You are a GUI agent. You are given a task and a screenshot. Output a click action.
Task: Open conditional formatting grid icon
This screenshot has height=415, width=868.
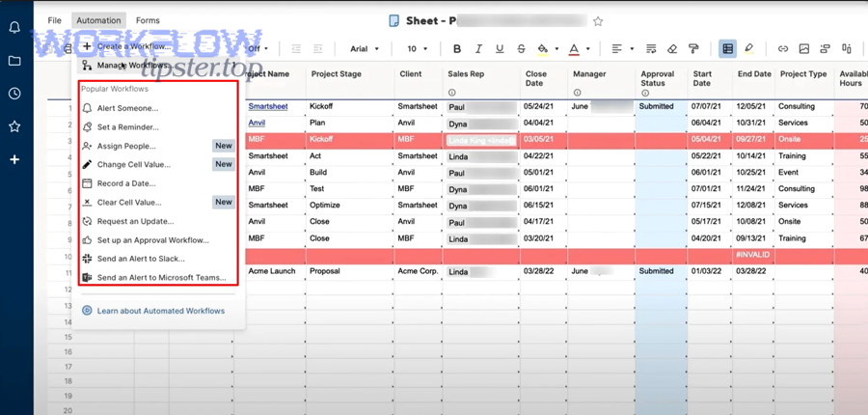pyautogui.click(x=728, y=49)
